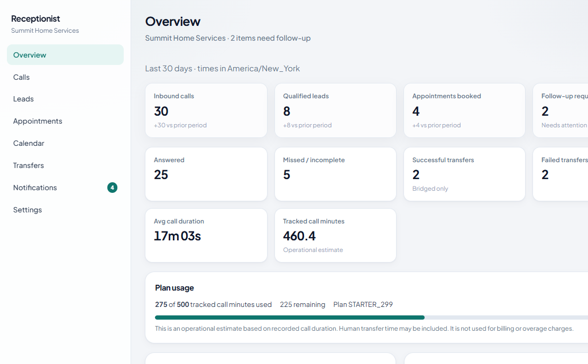Open Settings in the sidebar
Screen dimensions: 588x364
(65, 210)
